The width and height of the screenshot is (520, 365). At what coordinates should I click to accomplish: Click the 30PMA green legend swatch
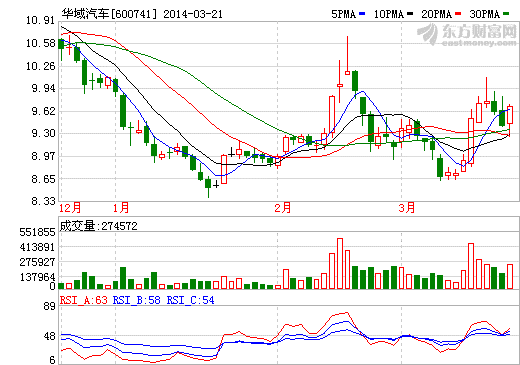pyautogui.click(x=506, y=14)
